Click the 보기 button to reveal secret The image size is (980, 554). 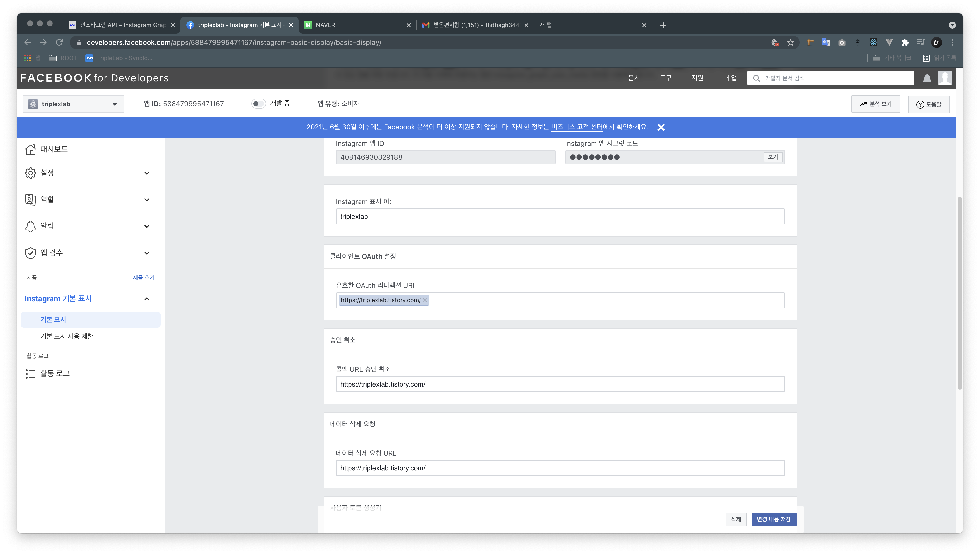tap(773, 157)
